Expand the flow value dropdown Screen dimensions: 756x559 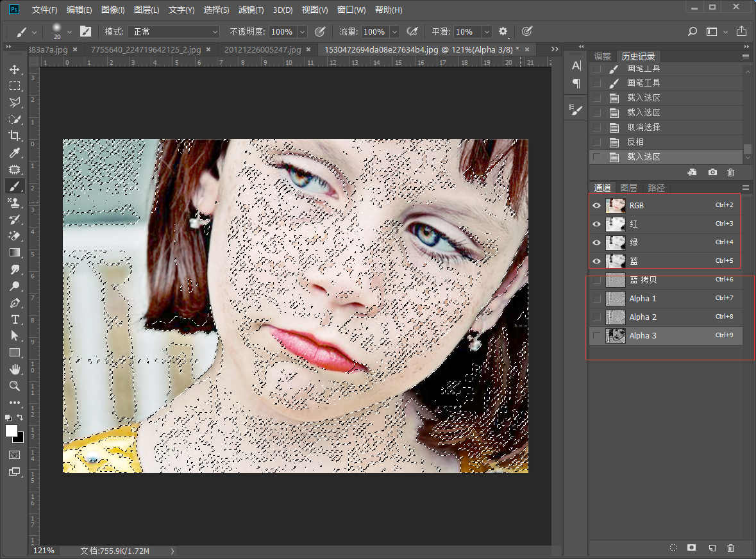coord(394,31)
